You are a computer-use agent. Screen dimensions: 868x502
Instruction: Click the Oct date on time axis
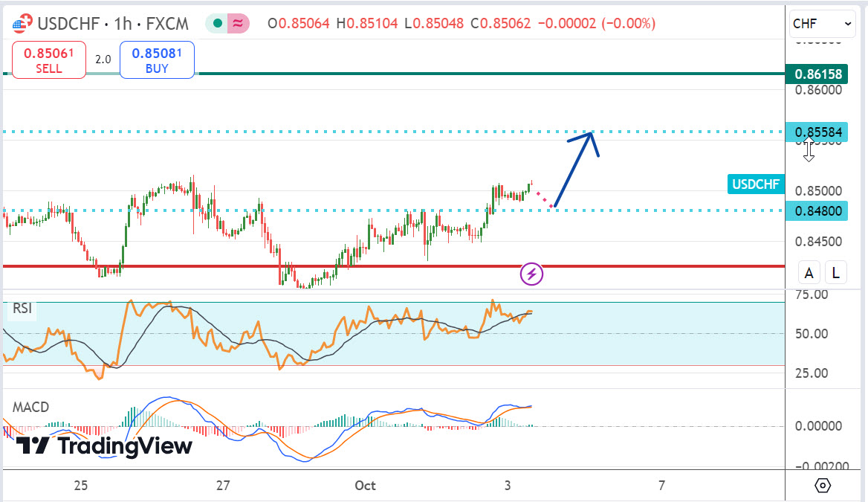365,486
